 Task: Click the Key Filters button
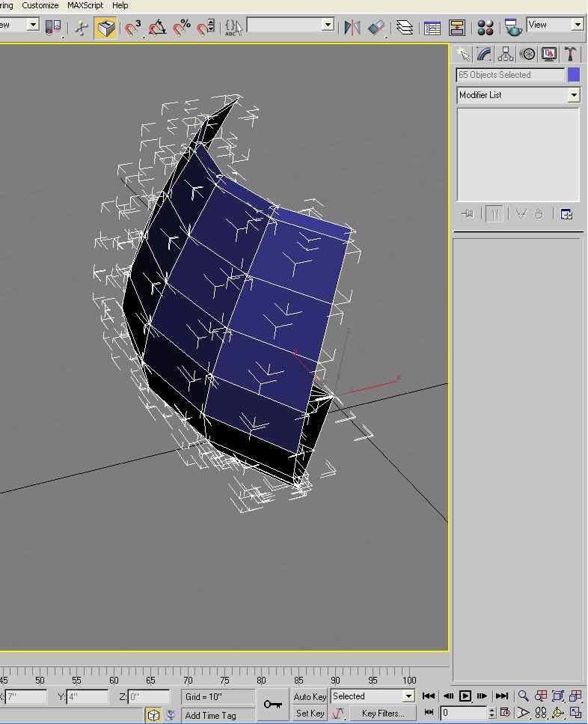pyautogui.click(x=382, y=714)
